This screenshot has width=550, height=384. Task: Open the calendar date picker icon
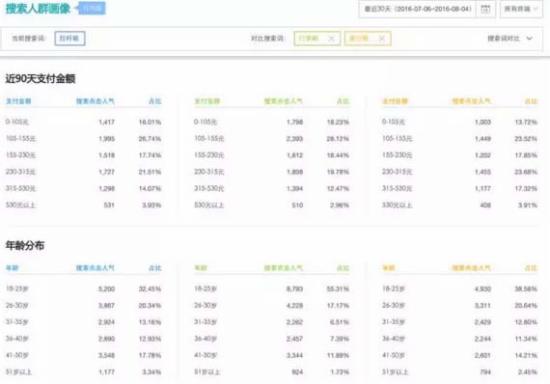point(485,9)
